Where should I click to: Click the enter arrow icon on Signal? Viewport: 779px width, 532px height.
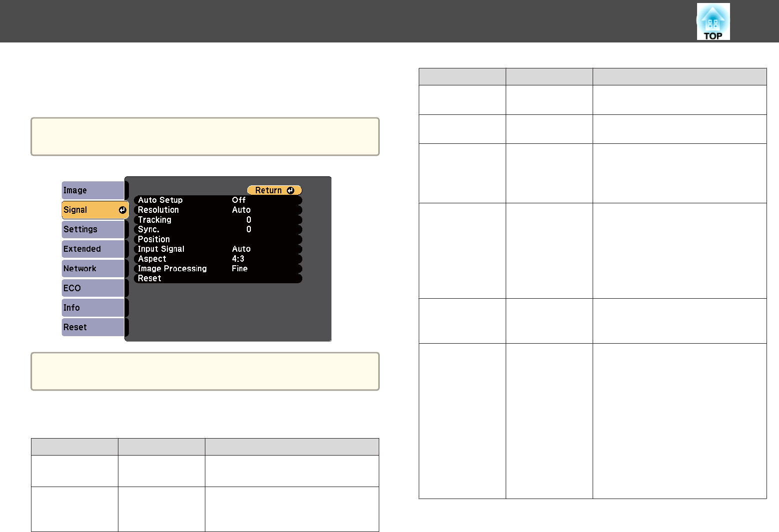[x=122, y=210]
